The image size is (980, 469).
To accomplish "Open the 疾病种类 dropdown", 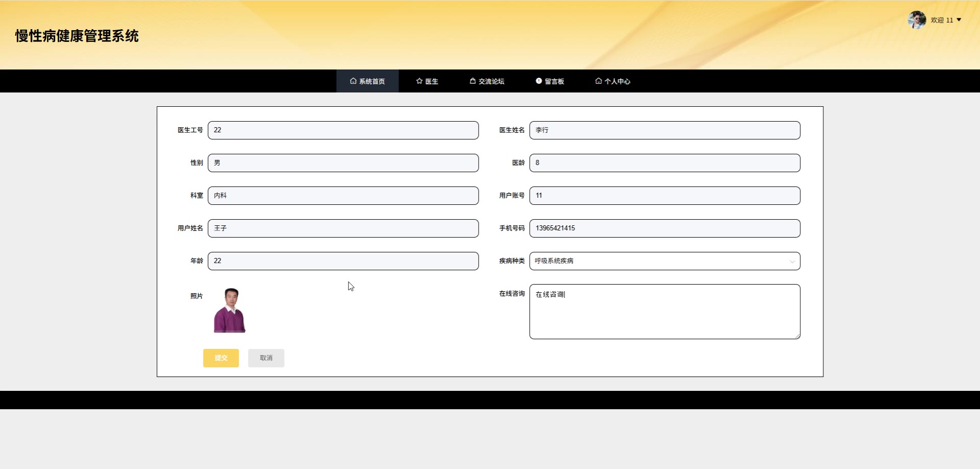I will tap(665, 261).
